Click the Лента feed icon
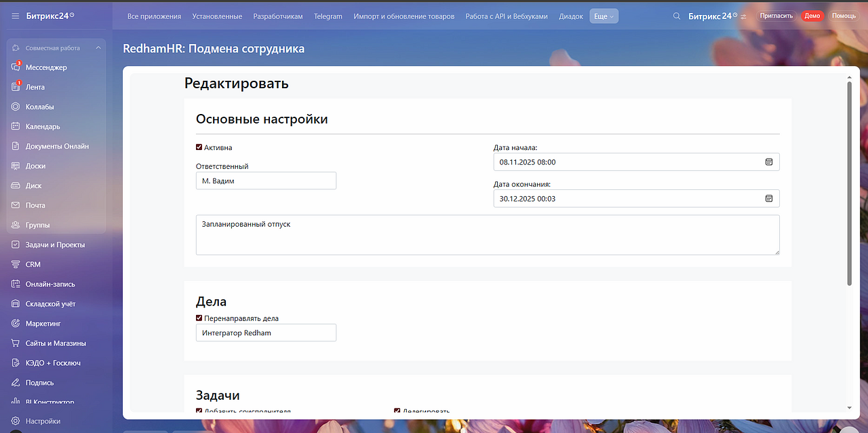Image resolution: width=868 pixels, height=433 pixels. pyautogui.click(x=16, y=87)
